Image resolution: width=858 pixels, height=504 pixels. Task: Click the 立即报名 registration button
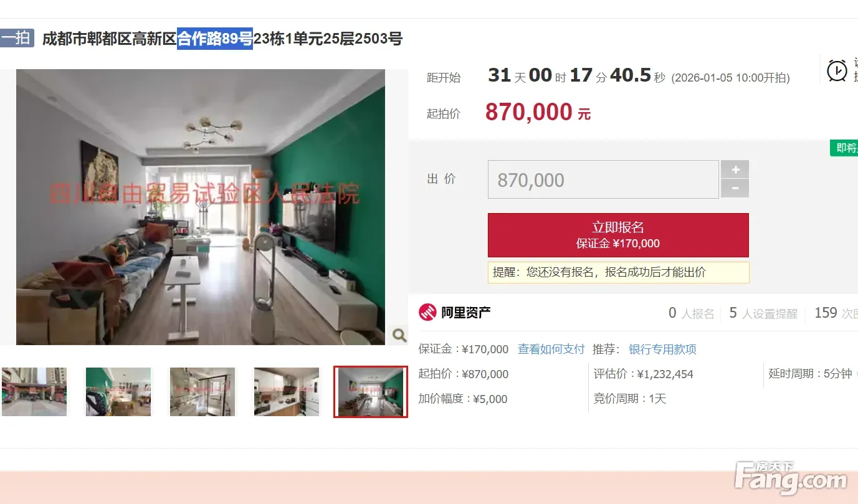(x=618, y=235)
